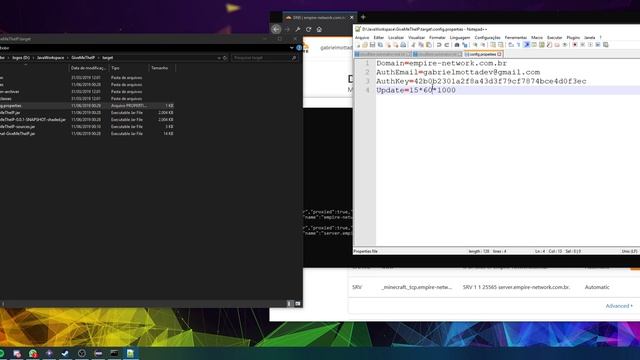Click the AuthKey line in the editor
640x360 pixels.
coord(481,81)
